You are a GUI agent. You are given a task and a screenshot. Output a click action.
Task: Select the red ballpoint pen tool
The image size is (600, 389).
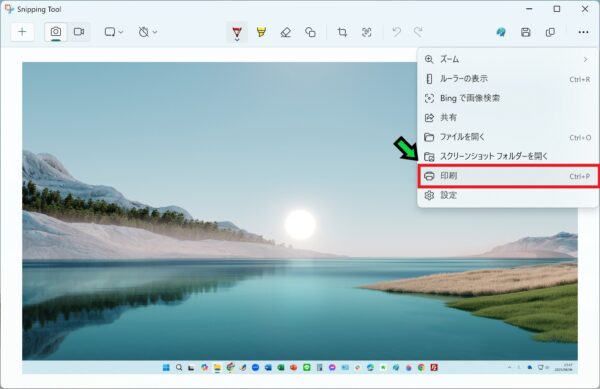[x=237, y=33]
